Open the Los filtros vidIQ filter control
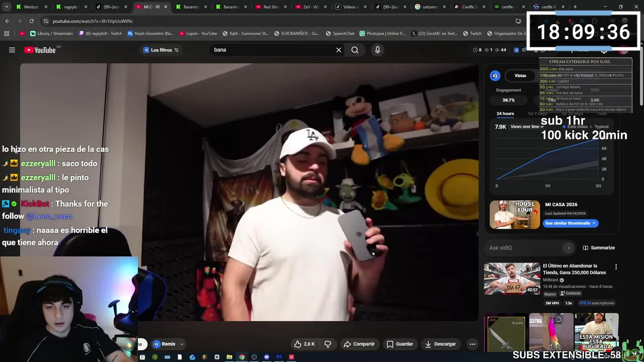The width and height of the screenshot is (644, 362). [161, 50]
